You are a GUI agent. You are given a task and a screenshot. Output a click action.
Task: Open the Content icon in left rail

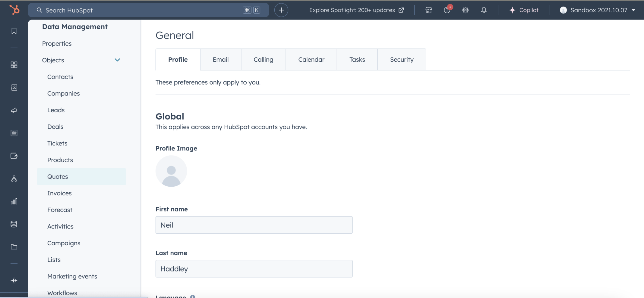(14, 133)
